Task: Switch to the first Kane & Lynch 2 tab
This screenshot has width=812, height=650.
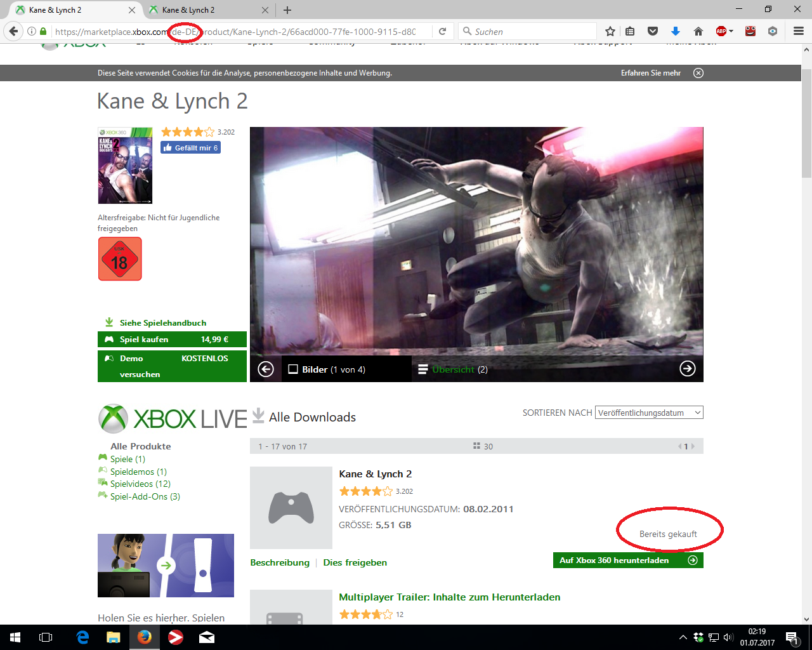Action: (x=75, y=10)
